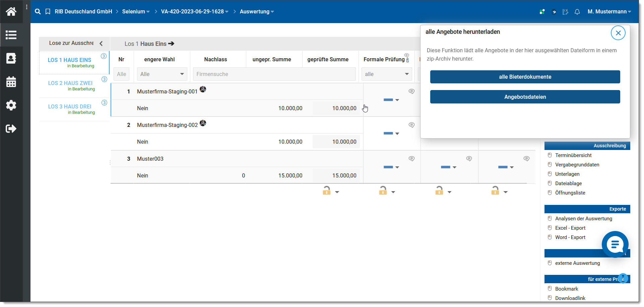Viewport: 644px width, 307px height.
Task: Select LOS 2 HAUS ZWEI lot
Action: (74, 86)
